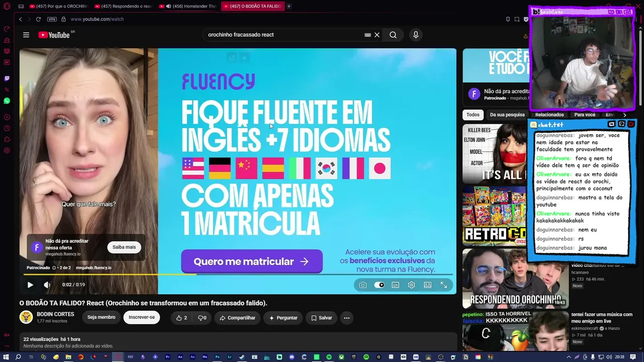Open video titled tentei fazer uma música

(x=602, y=318)
